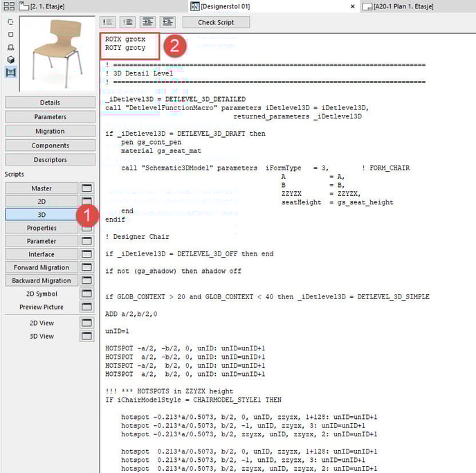Click the 'pen gs_cont_pen' line
The height and width of the screenshot is (473, 476).
pyautogui.click(x=151, y=142)
